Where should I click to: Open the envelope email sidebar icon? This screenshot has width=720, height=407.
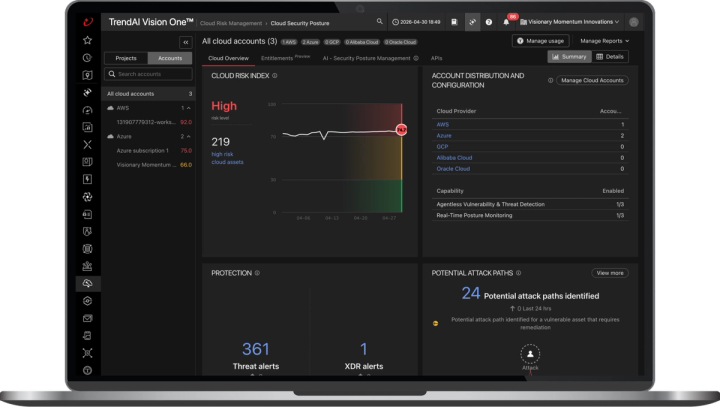pos(87,318)
